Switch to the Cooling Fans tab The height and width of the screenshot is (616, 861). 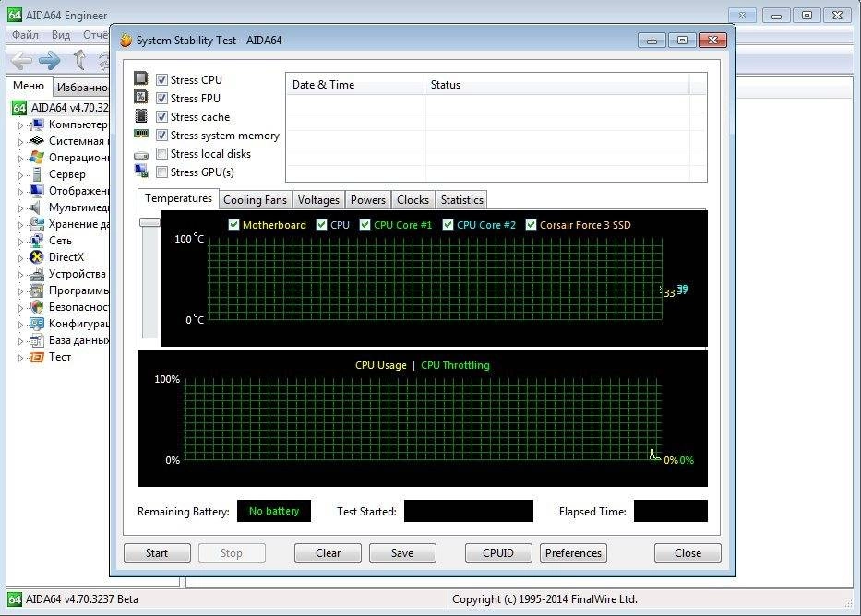tap(255, 200)
